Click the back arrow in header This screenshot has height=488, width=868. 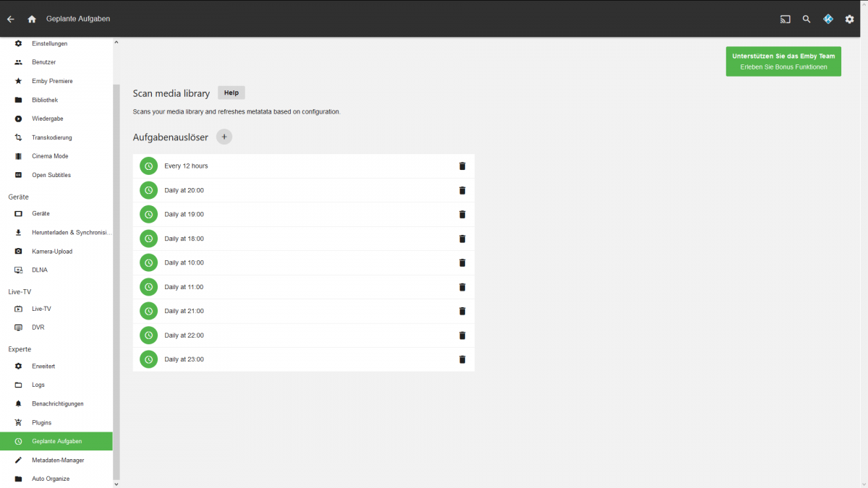click(x=10, y=19)
